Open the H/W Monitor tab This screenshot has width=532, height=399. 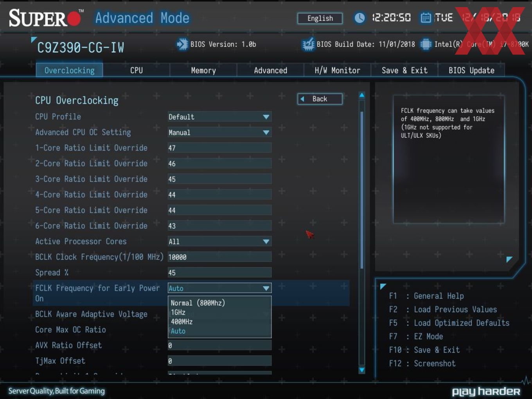[337, 70]
